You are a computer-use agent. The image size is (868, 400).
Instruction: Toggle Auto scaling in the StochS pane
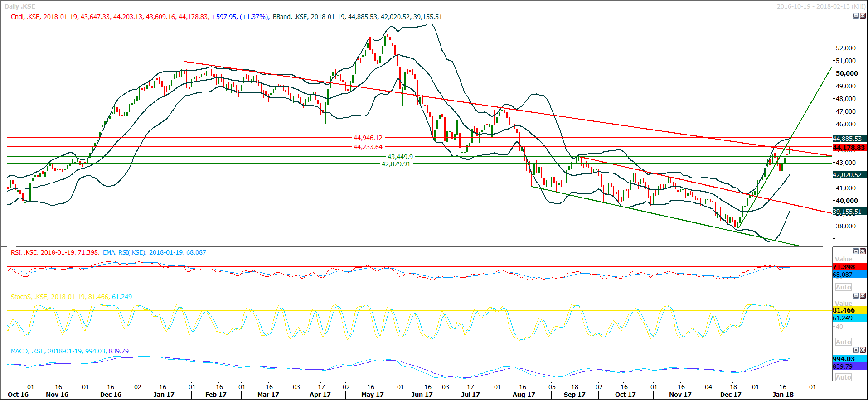point(843,342)
